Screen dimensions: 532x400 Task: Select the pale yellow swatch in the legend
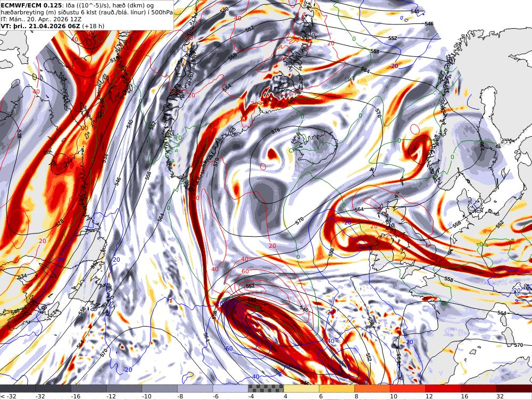(x=301, y=388)
